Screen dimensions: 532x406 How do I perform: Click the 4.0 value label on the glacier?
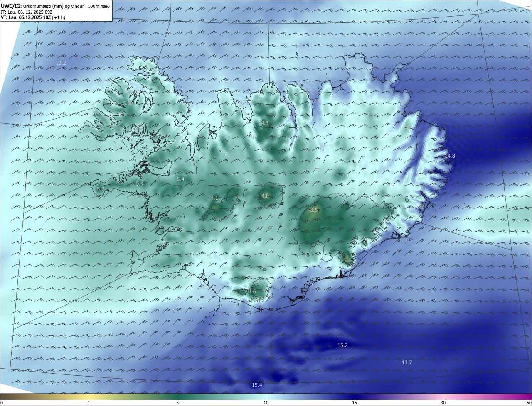point(265,196)
